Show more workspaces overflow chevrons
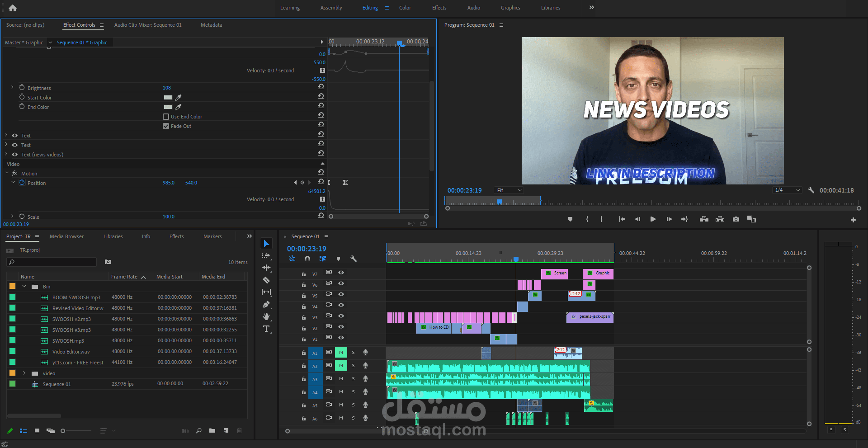This screenshot has height=448, width=868. click(x=592, y=7)
